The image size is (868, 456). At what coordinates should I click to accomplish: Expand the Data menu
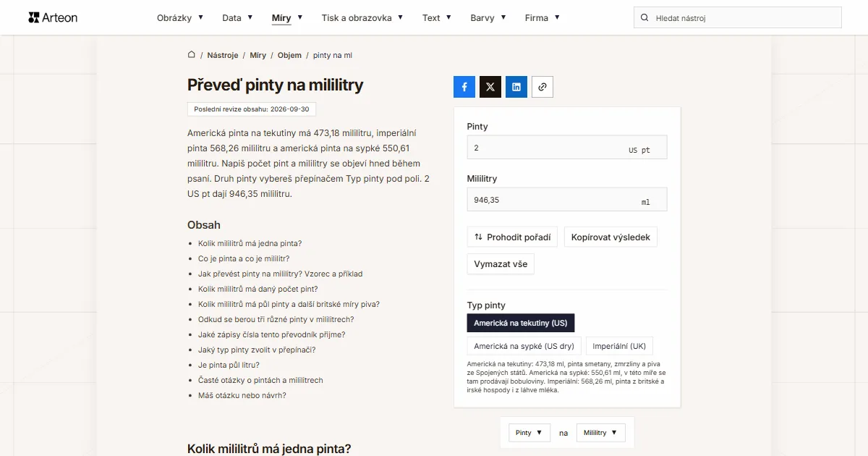[238, 17]
